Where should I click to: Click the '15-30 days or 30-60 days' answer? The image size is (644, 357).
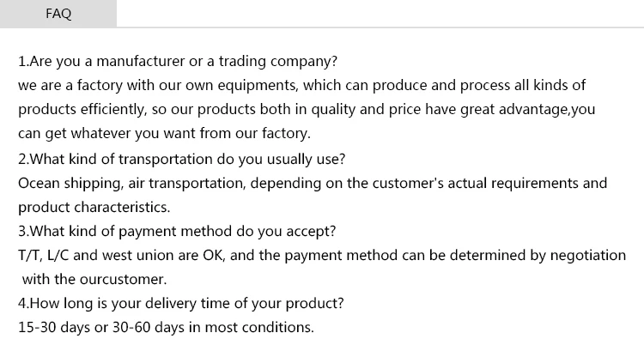[x=166, y=328]
